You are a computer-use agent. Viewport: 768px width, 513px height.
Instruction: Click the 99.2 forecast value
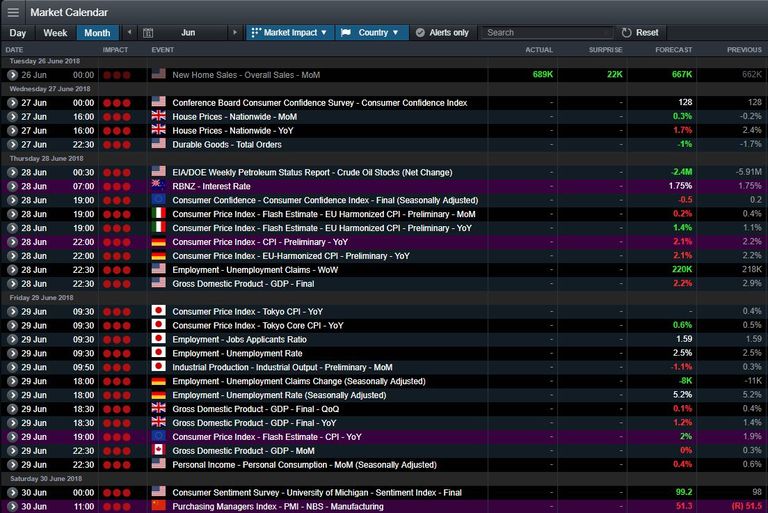click(x=684, y=492)
